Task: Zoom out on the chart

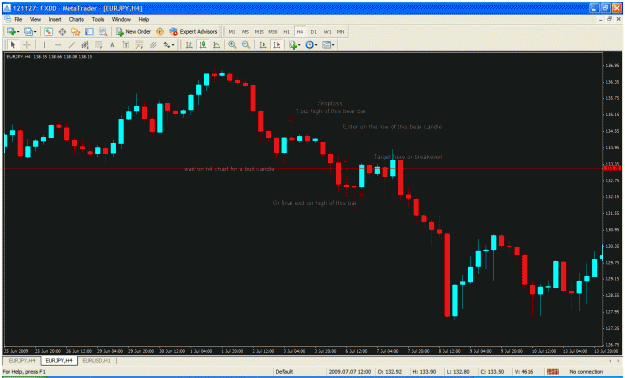Action: pos(246,45)
